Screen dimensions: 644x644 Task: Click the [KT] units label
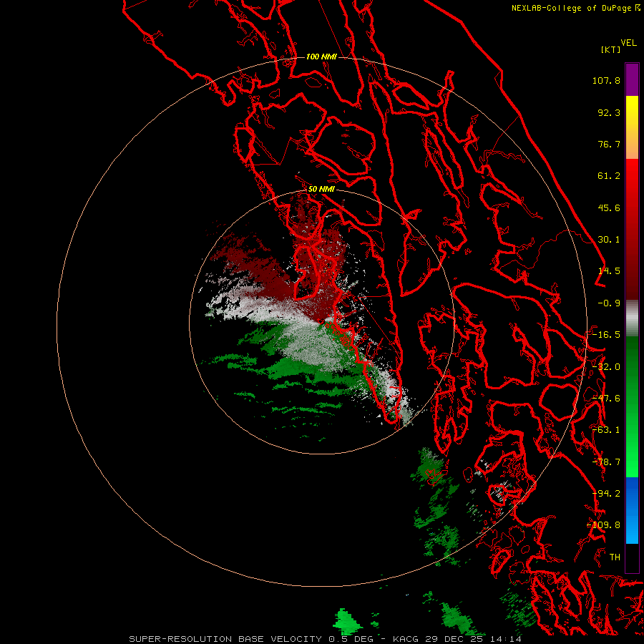pos(611,49)
